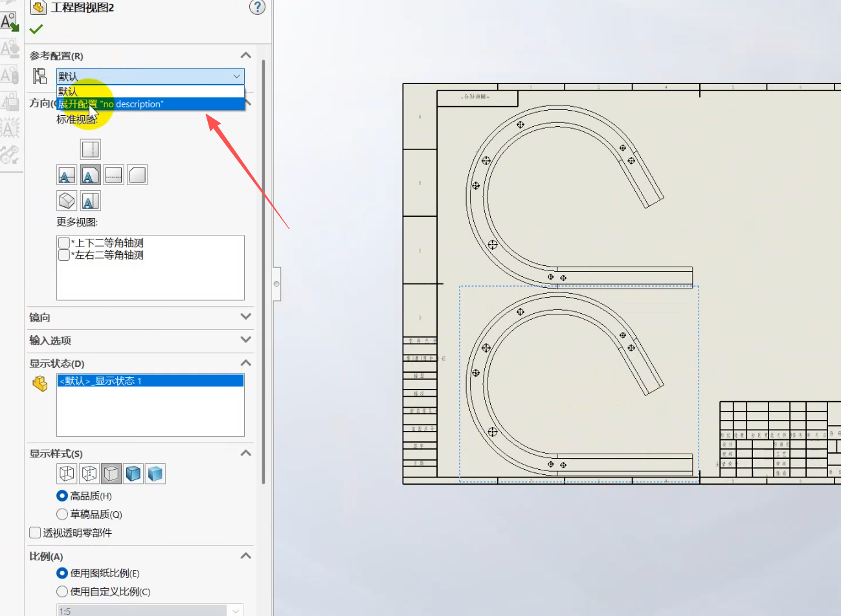The width and height of the screenshot is (841, 616).
Task: Choose the shaded display style without edges
Action: 155,474
